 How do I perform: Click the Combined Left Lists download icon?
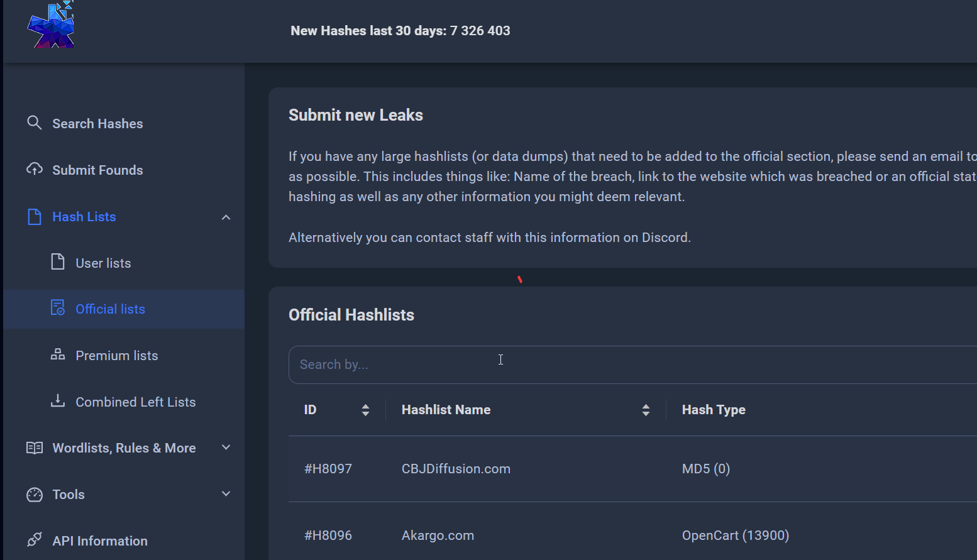pyautogui.click(x=58, y=401)
